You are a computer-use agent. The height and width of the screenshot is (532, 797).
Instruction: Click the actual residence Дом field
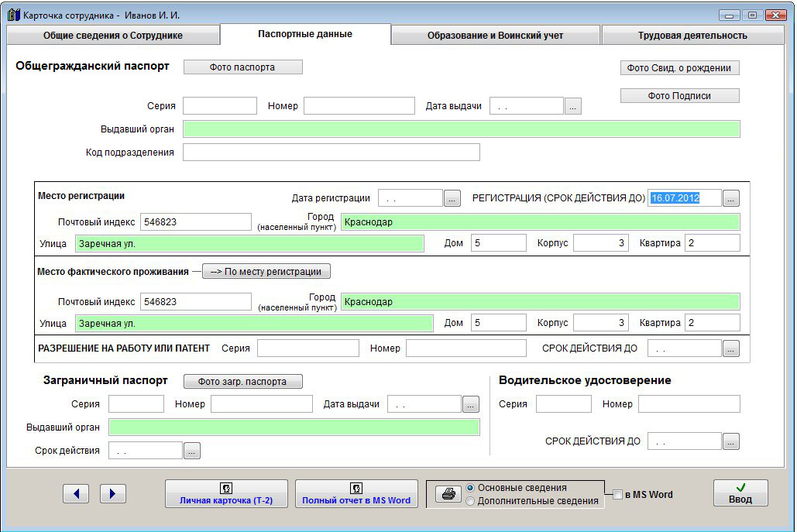(x=499, y=323)
